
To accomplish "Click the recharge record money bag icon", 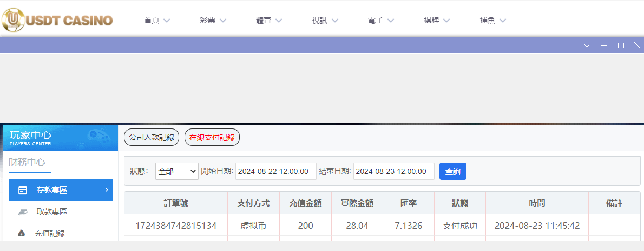I will [x=21, y=234].
